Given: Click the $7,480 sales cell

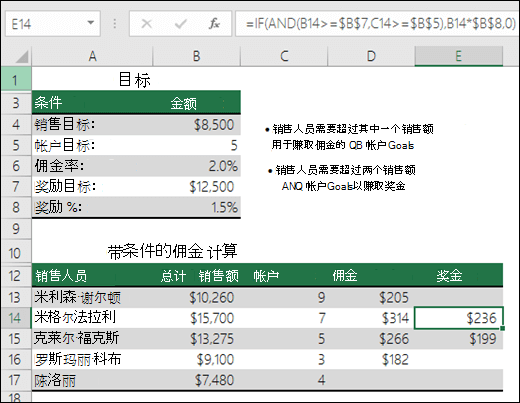Looking at the screenshot, I should pyautogui.click(x=197, y=380).
